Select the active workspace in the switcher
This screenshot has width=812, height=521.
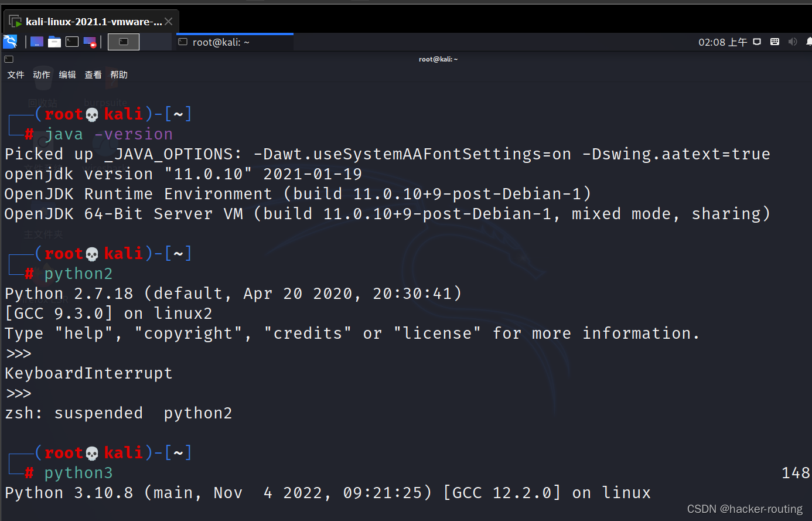click(123, 41)
